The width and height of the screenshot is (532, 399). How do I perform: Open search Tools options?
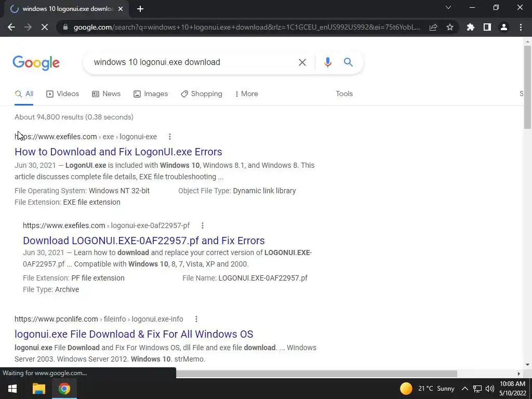click(344, 94)
